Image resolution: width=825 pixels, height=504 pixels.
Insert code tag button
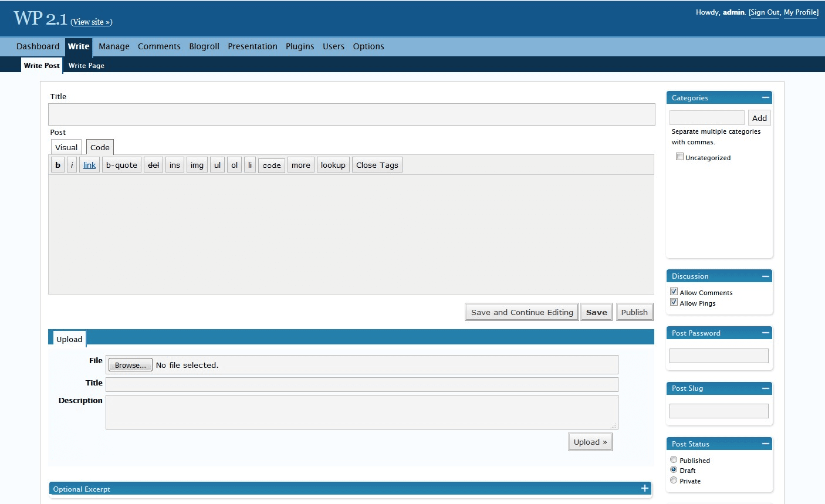click(272, 165)
